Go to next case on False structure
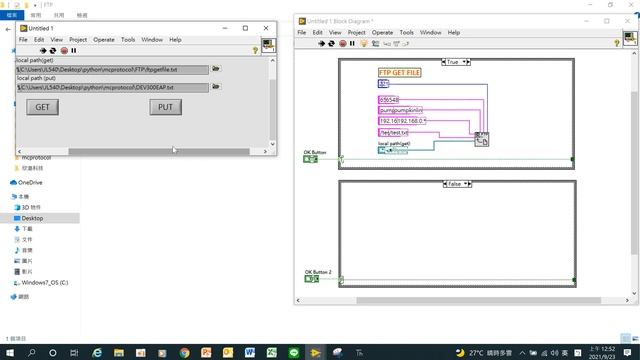Viewport: 640px width, 360px height. 470,184
